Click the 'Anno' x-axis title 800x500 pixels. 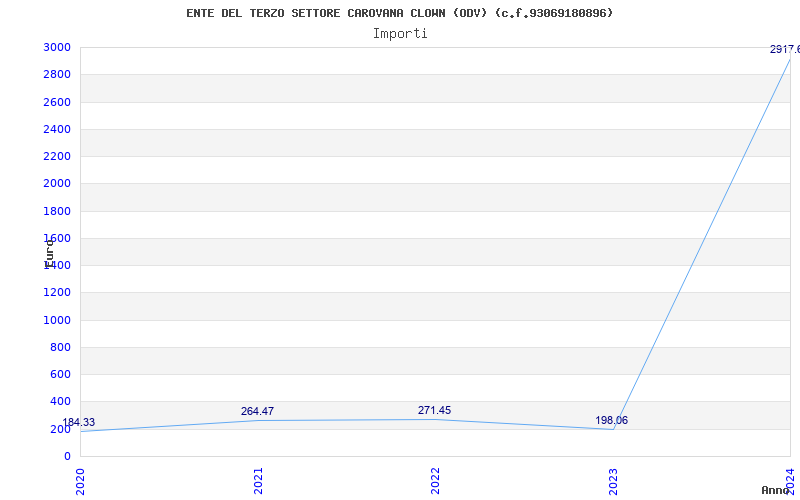pos(778,490)
